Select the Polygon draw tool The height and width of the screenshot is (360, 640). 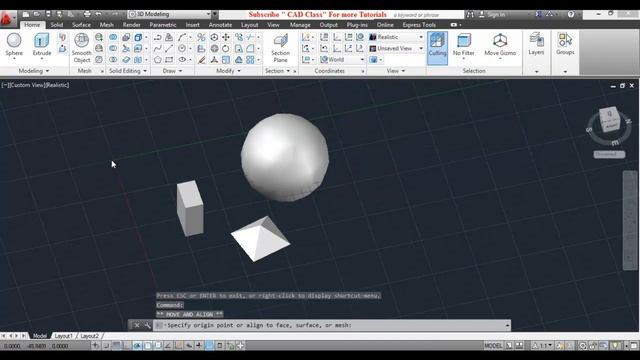(x=157, y=60)
